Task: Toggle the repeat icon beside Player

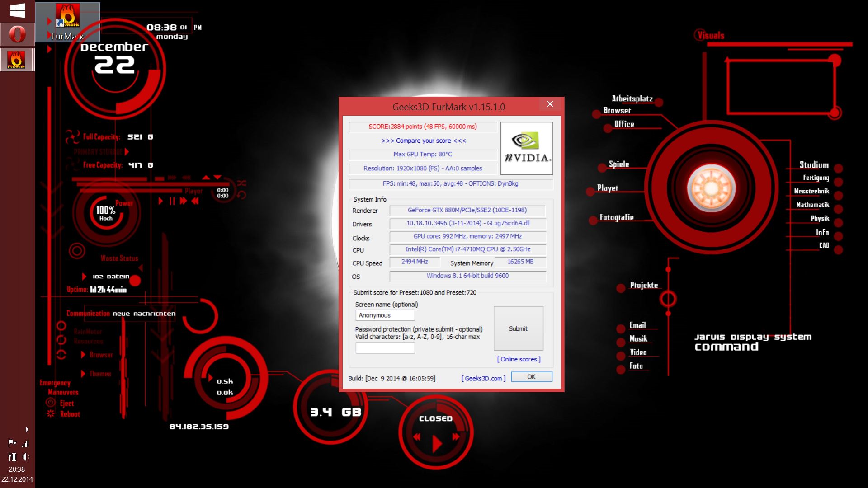Action: [x=241, y=195]
